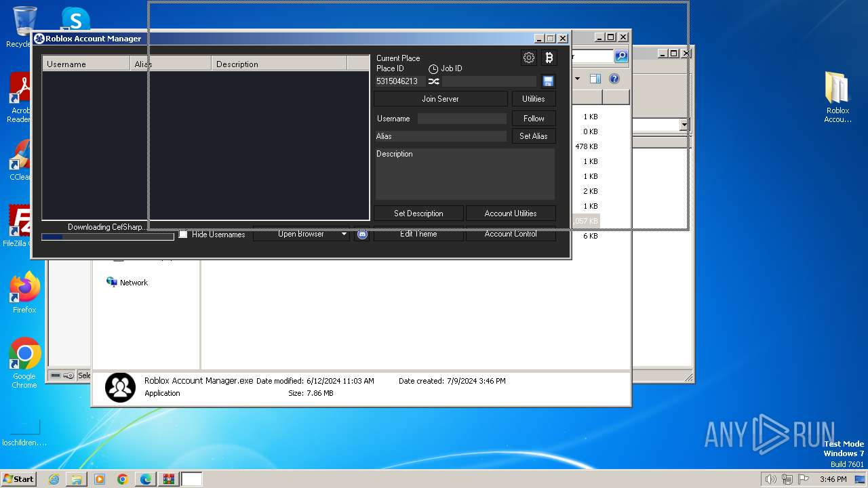Toggle the Explorer preview pane icon
The image size is (868, 488).
[595, 79]
